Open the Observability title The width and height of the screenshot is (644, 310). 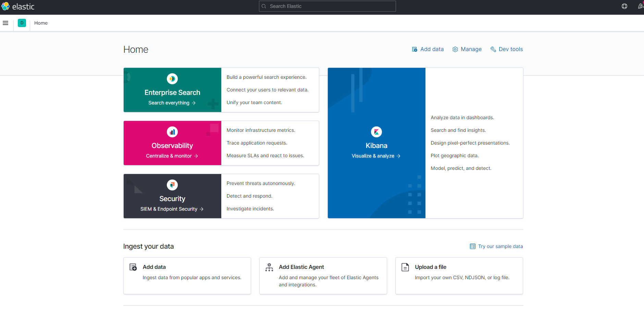coord(172,146)
